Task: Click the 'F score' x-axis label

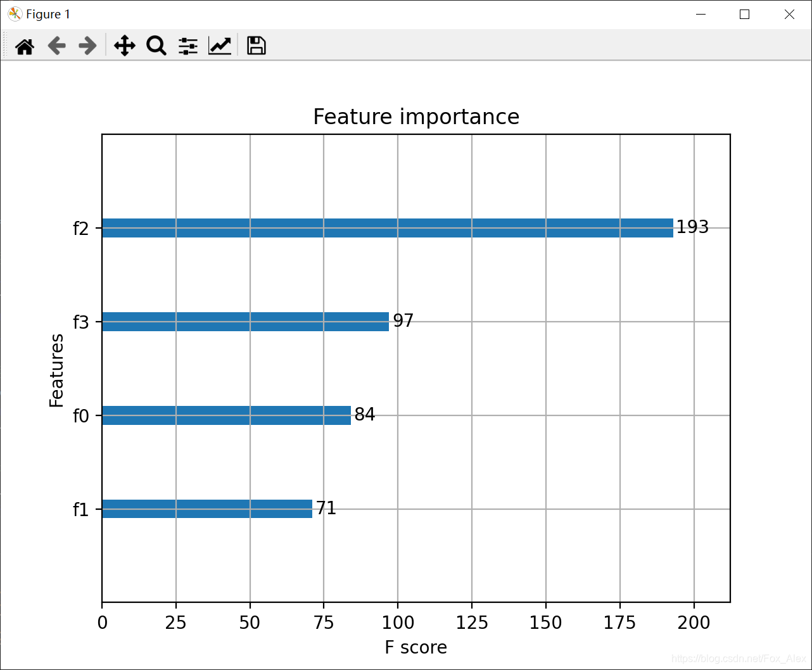Action: click(x=416, y=647)
